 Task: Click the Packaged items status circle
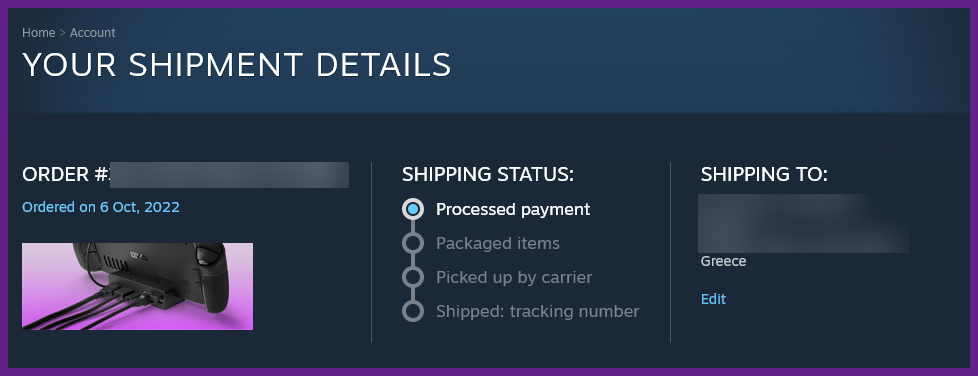(413, 243)
